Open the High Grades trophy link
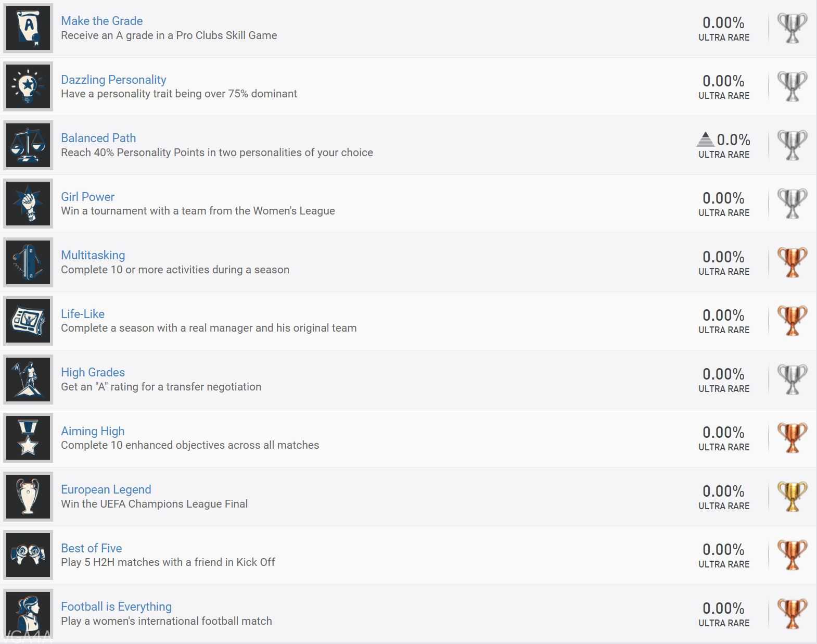The width and height of the screenshot is (817, 644). (x=93, y=372)
